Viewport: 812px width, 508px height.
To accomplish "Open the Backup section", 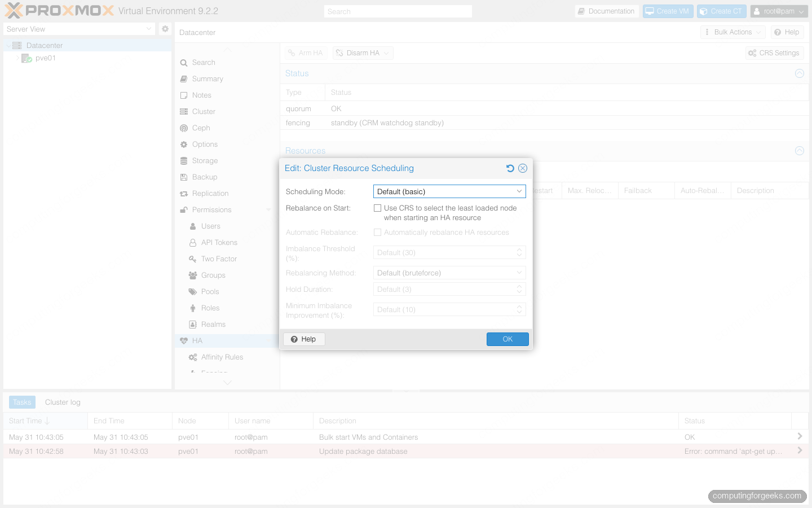I will pyautogui.click(x=204, y=177).
